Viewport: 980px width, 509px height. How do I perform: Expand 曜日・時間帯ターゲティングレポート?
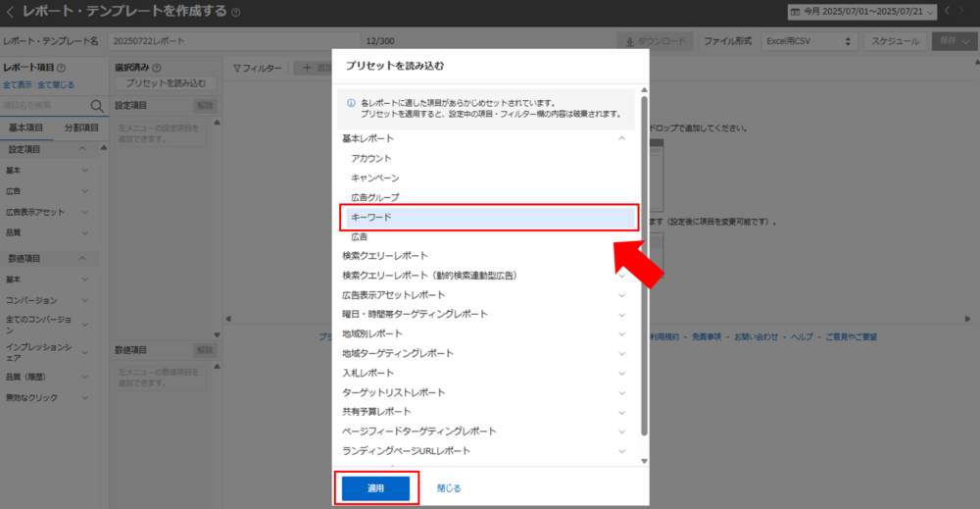click(x=621, y=315)
